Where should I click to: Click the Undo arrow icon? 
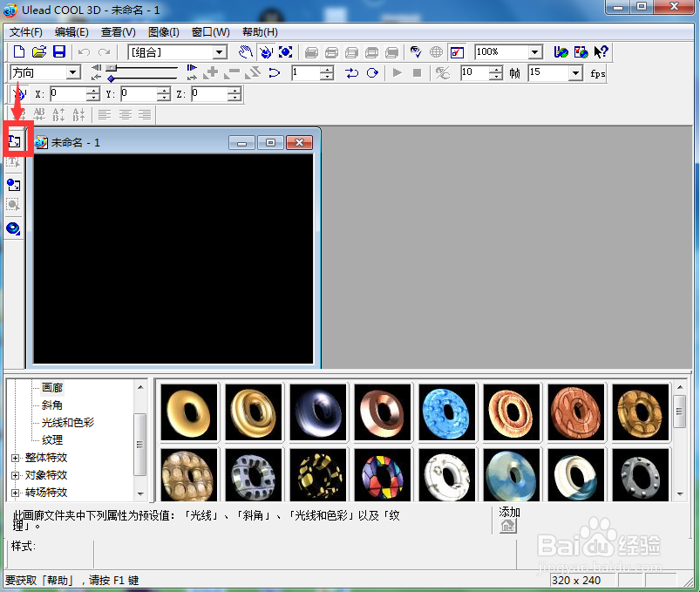[x=84, y=52]
